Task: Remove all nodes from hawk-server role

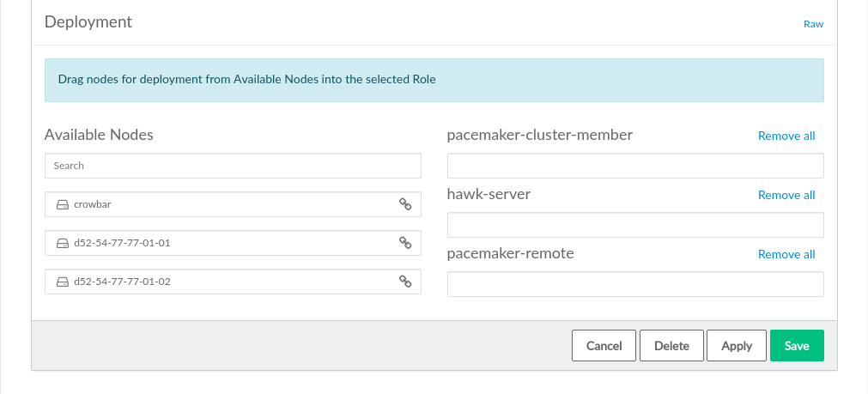Action: coord(786,195)
